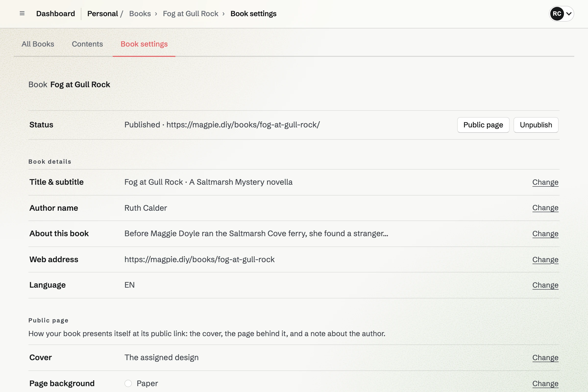Screen dimensions: 588x392
Task: Change the About this book text
Action: (x=545, y=234)
